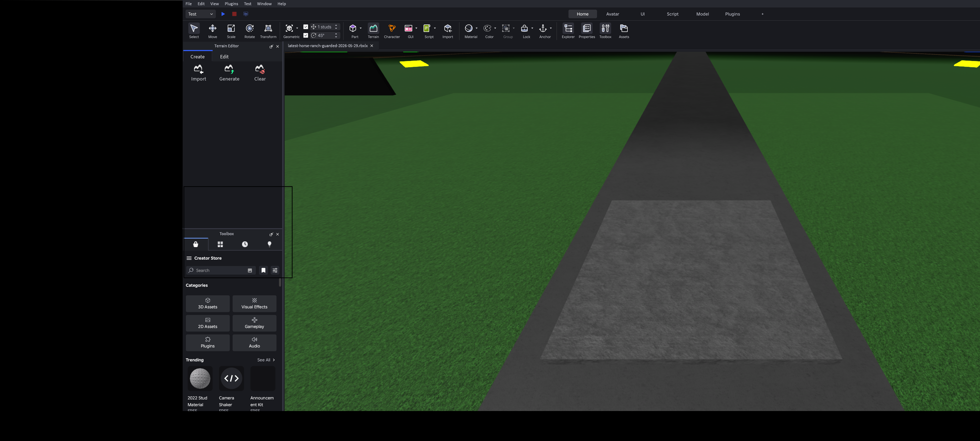Open the Window menu
Screen dimensions: 980x441
coord(264,4)
